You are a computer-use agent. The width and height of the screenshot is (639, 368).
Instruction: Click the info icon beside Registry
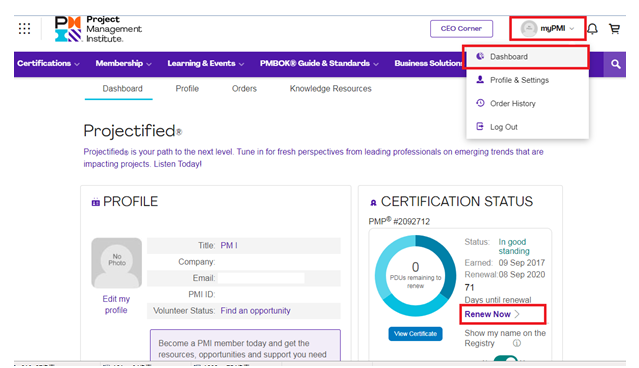point(517,343)
